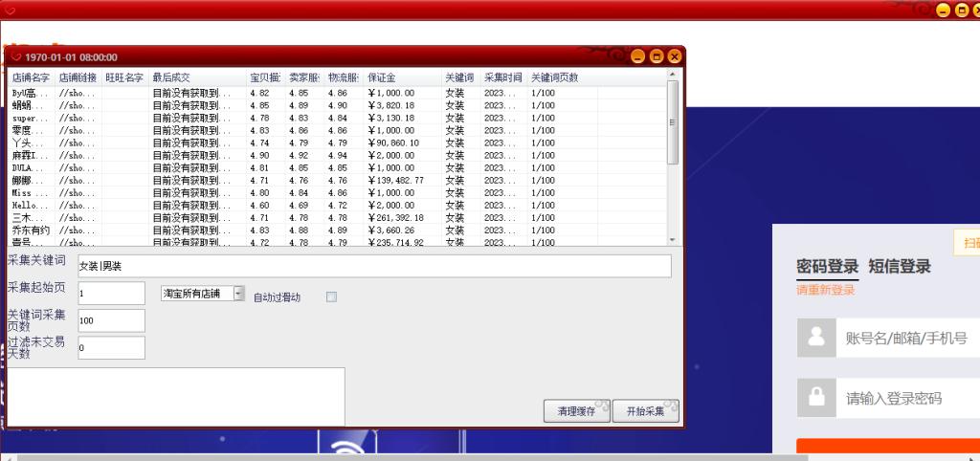The image size is (980, 461).
Task: Maximize the 1970-01-01 collection dialog
Action: click(657, 57)
